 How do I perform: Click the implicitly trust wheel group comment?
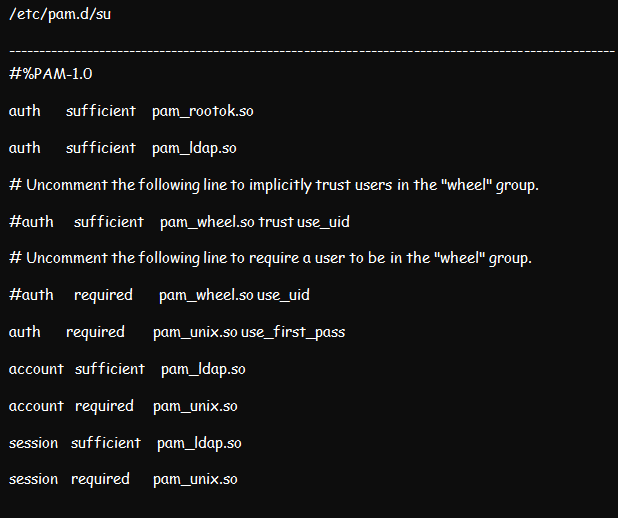[274, 185]
